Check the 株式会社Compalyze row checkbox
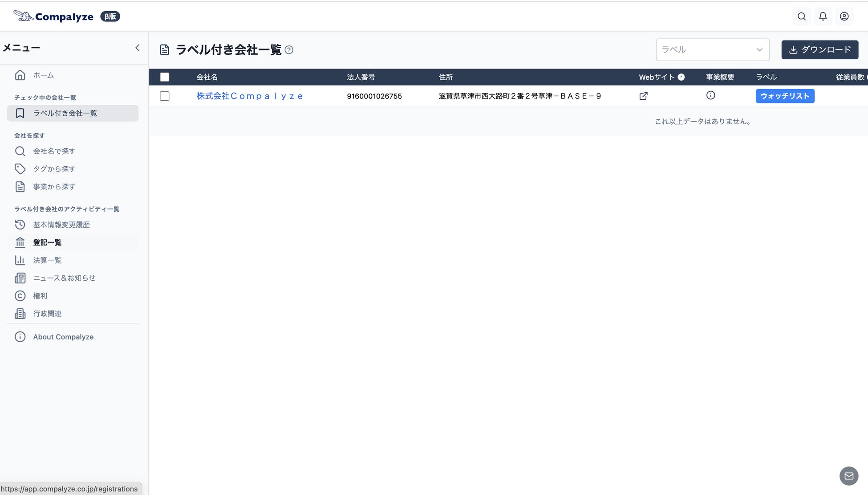The width and height of the screenshot is (868, 495). pos(165,96)
